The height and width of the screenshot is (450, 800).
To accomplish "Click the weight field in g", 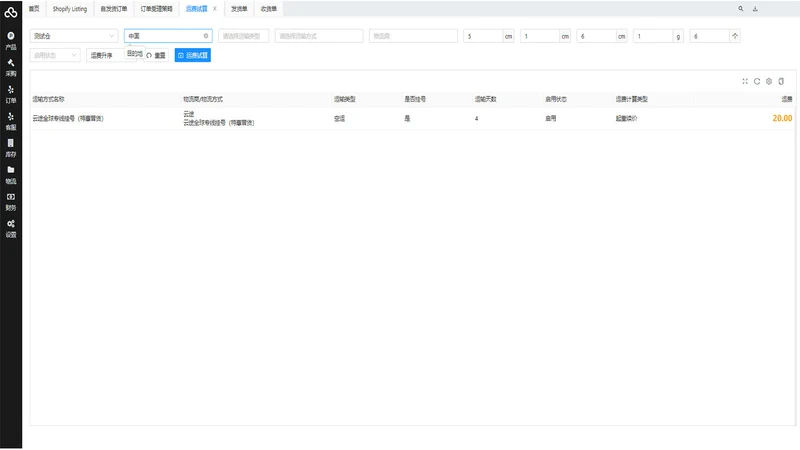I will pos(653,36).
